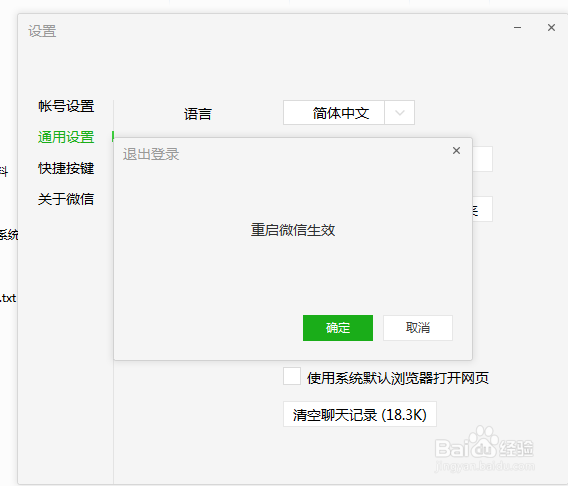The height and width of the screenshot is (486, 568).
Task: Cancel the logout dialog with 取消
Action: tap(418, 328)
